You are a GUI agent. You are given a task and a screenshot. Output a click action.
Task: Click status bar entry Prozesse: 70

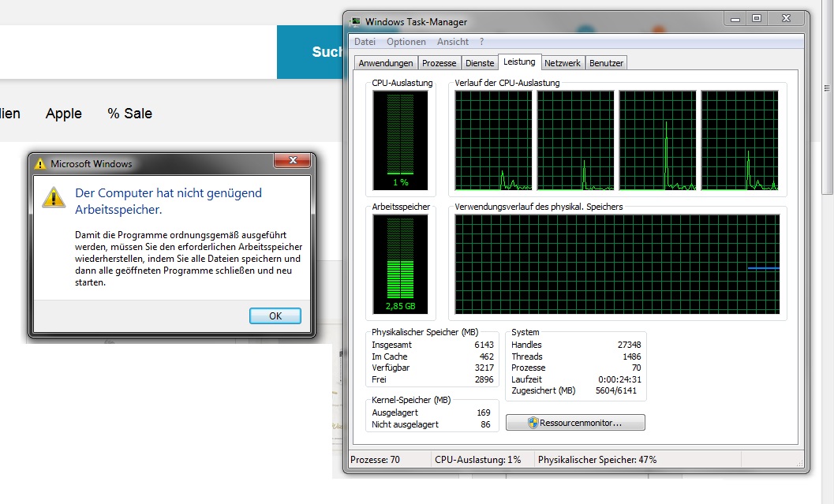point(375,460)
